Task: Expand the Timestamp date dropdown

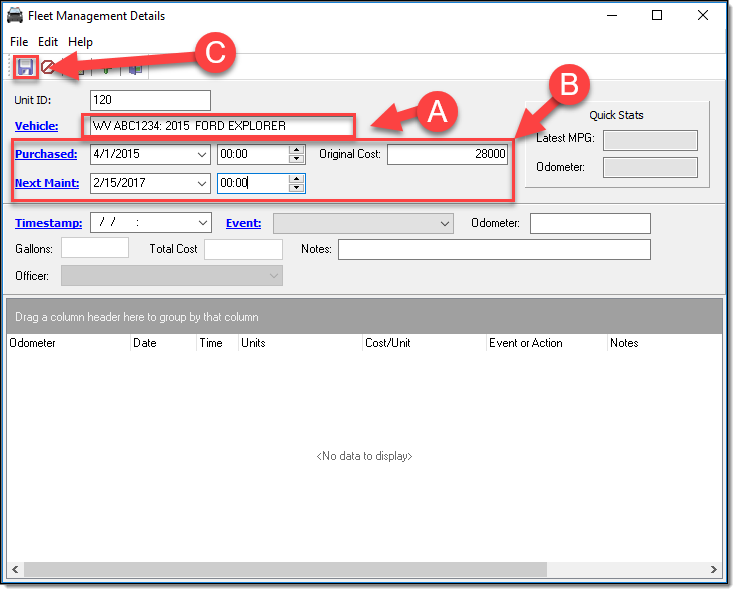Action: click(203, 223)
